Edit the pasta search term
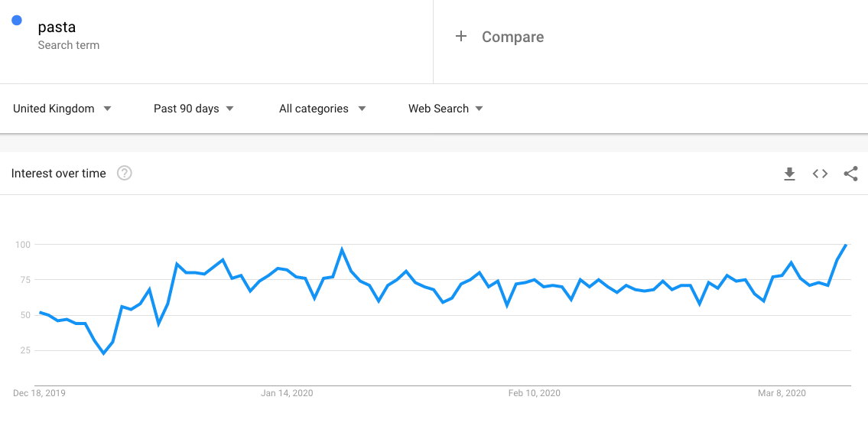This screenshot has height=439, width=868. [57, 27]
